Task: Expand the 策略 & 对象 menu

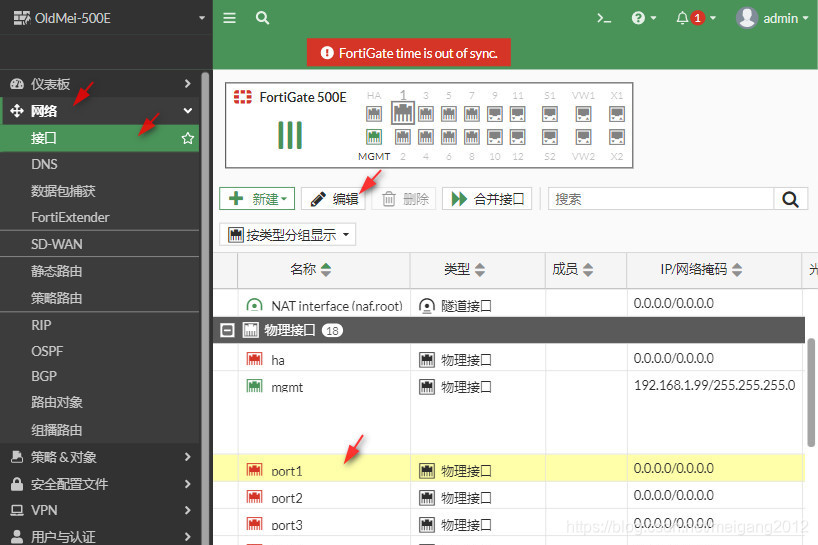Action: (100, 457)
